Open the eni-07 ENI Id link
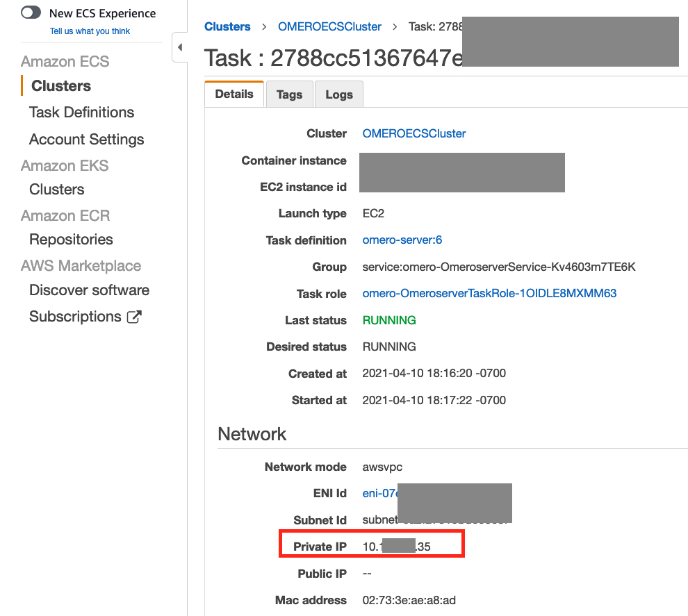Screen dimensions: 688x616 (x=380, y=494)
